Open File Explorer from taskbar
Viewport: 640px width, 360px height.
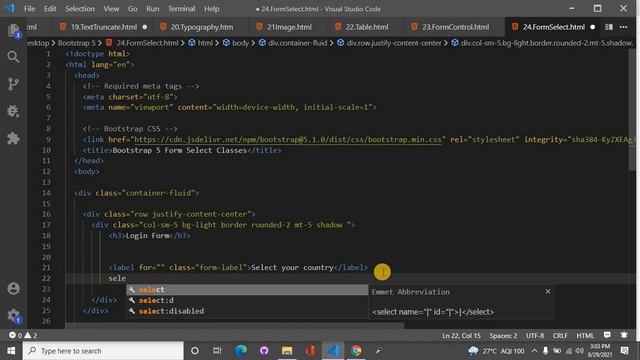pyautogui.click(x=287, y=351)
